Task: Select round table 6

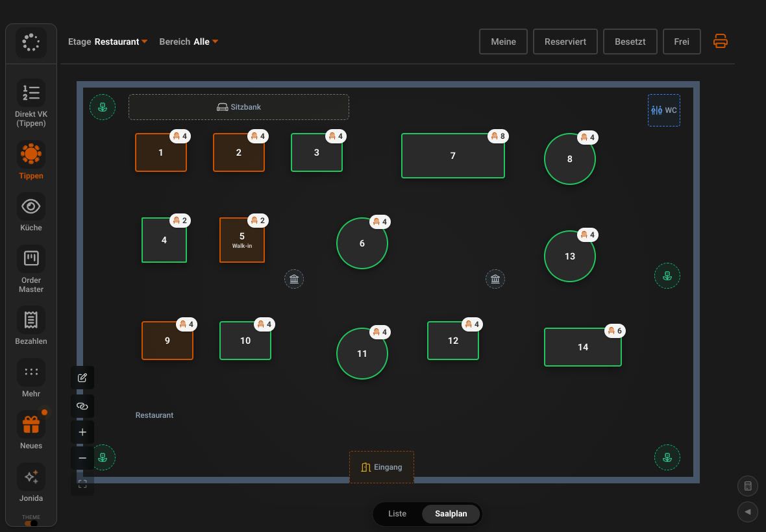Action: coord(362,243)
